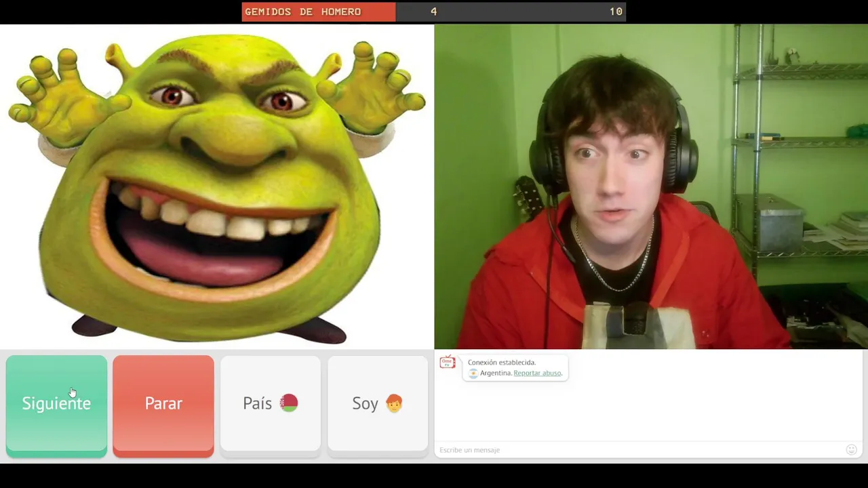Click the Shrek partner video image
The width and height of the screenshot is (868, 488).
[x=217, y=186]
